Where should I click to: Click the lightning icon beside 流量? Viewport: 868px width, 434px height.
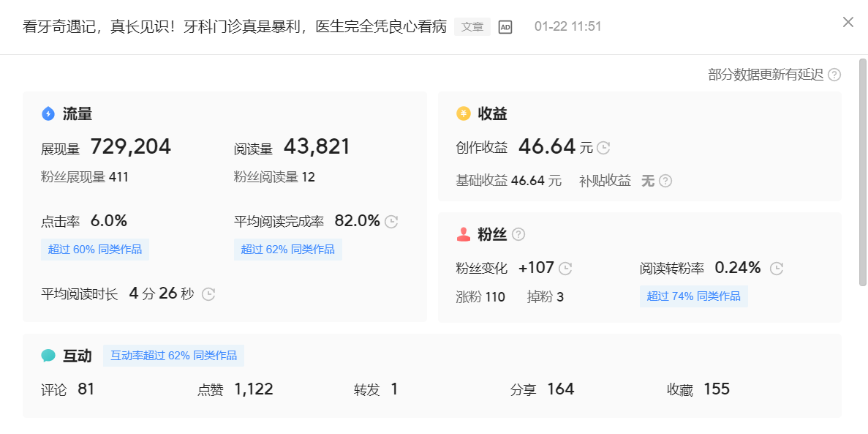[x=48, y=113]
